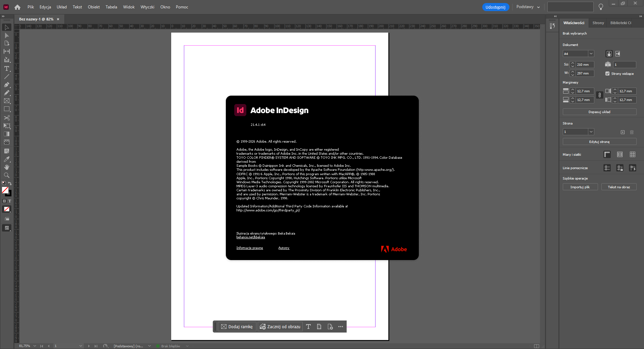Select the Scissors tool

point(7,118)
